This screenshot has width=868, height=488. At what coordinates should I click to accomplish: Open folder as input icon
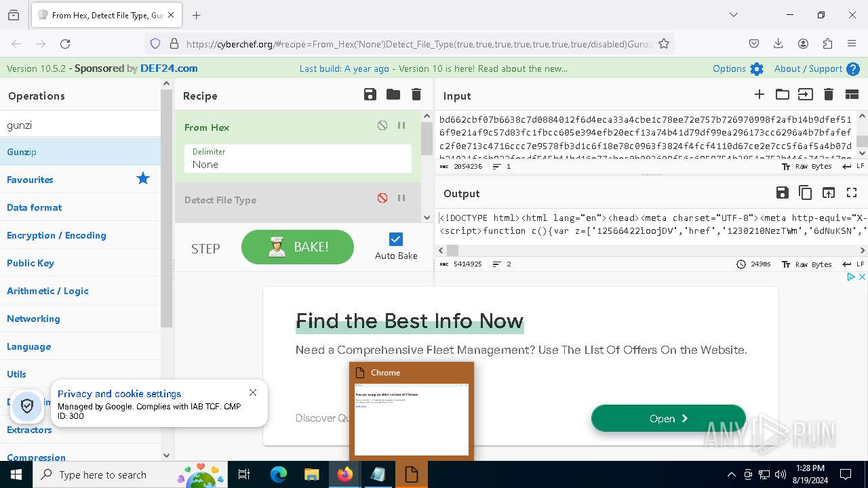point(783,95)
